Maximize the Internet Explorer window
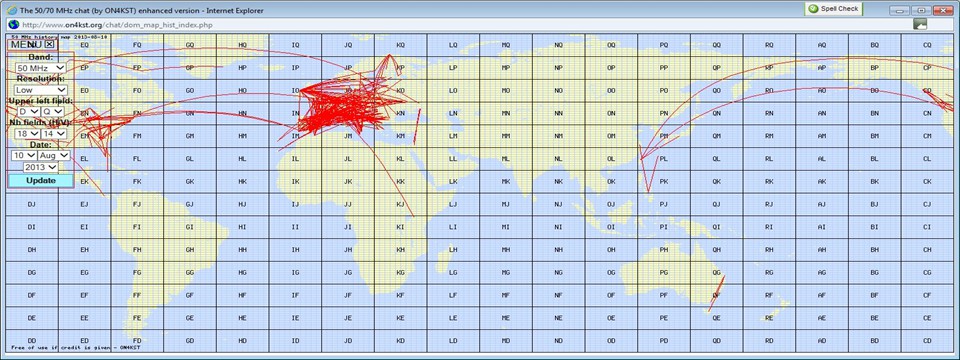 click(x=921, y=10)
